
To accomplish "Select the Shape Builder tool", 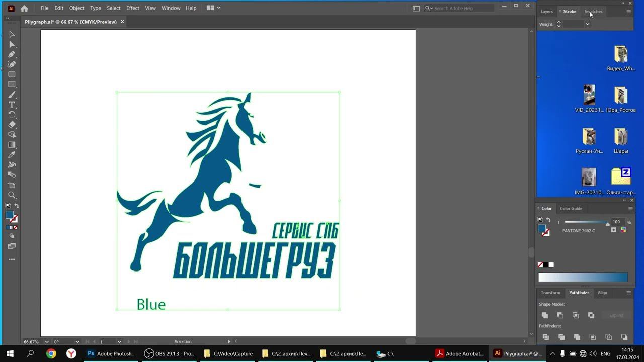I will (x=12, y=135).
